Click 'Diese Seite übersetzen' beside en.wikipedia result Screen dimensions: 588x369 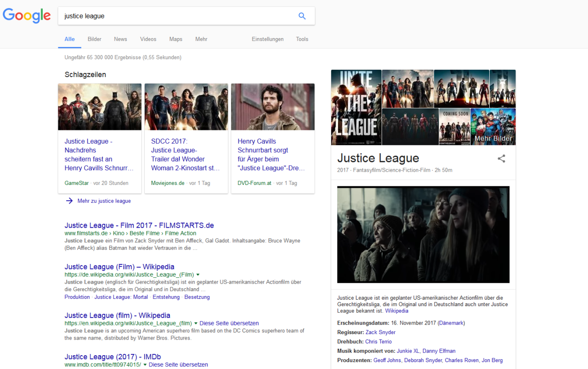pos(229,323)
